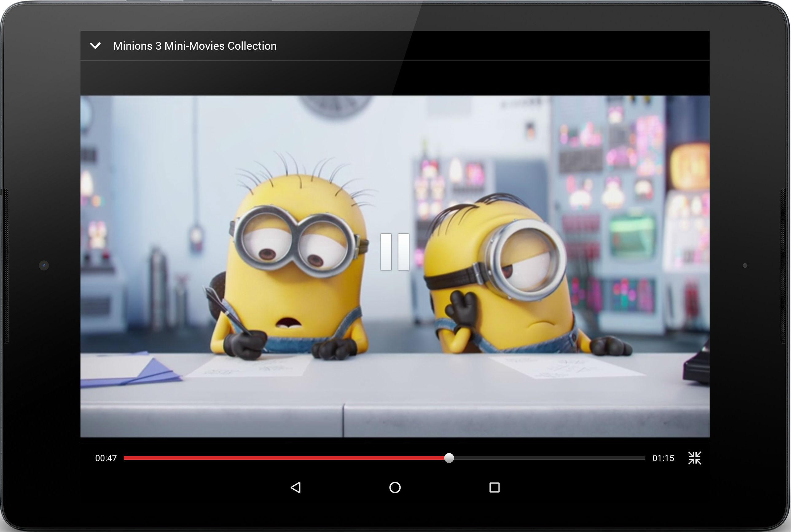Click the 00:47 elapsed time label

(106, 458)
